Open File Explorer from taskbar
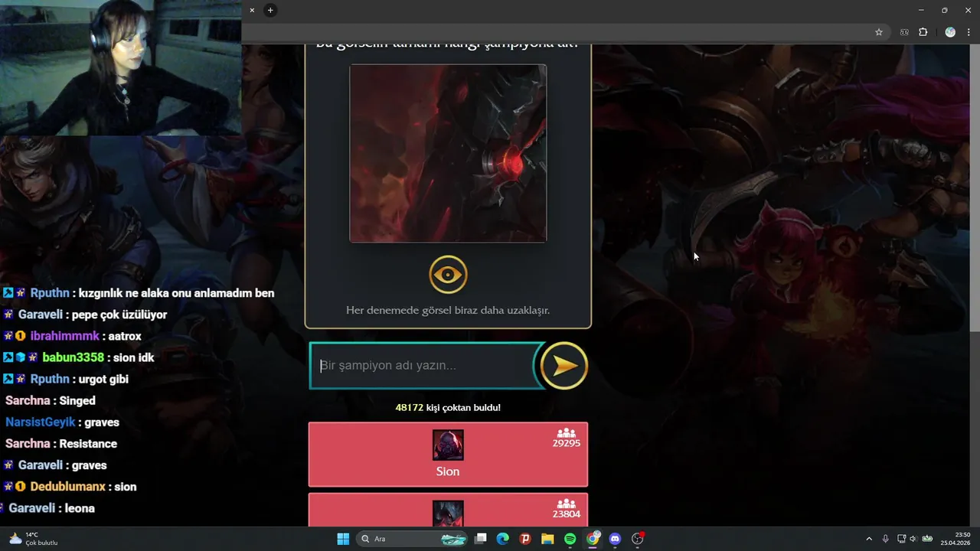 [547, 539]
